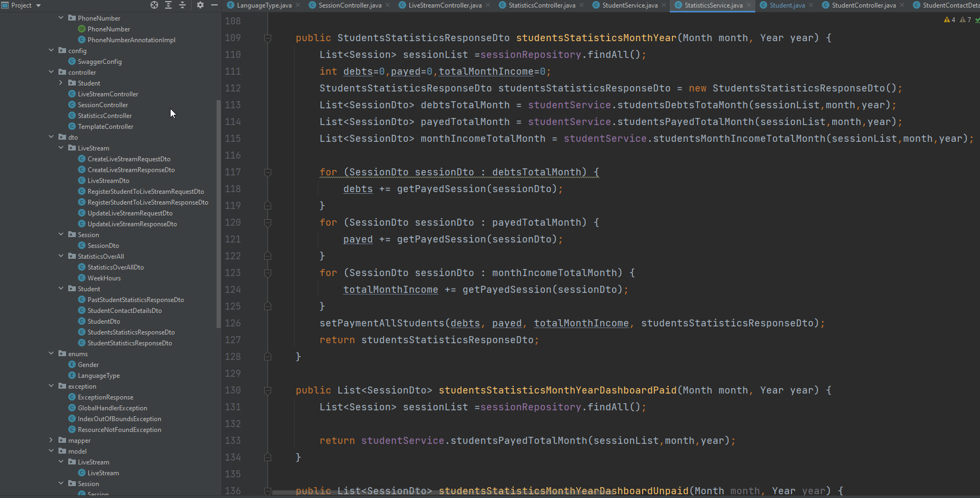Close the LiveStreamController.java tab
Image resolution: width=980 pixels, height=498 pixels.
(x=488, y=5)
